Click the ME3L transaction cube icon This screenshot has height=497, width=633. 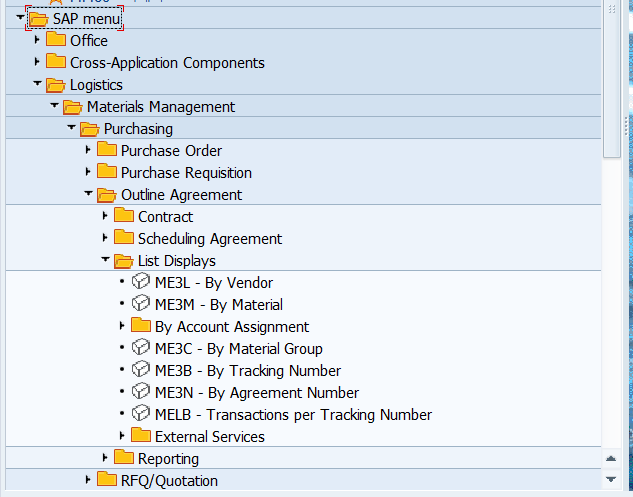(x=141, y=281)
